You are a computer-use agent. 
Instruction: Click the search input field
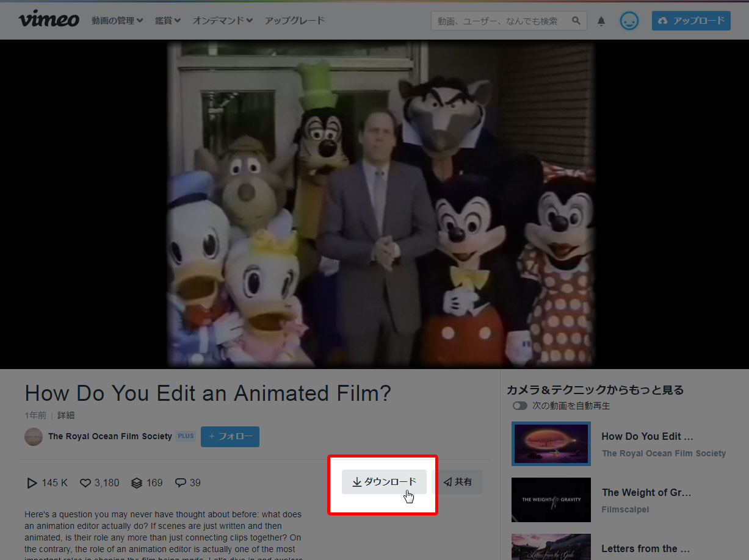pyautogui.click(x=499, y=21)
